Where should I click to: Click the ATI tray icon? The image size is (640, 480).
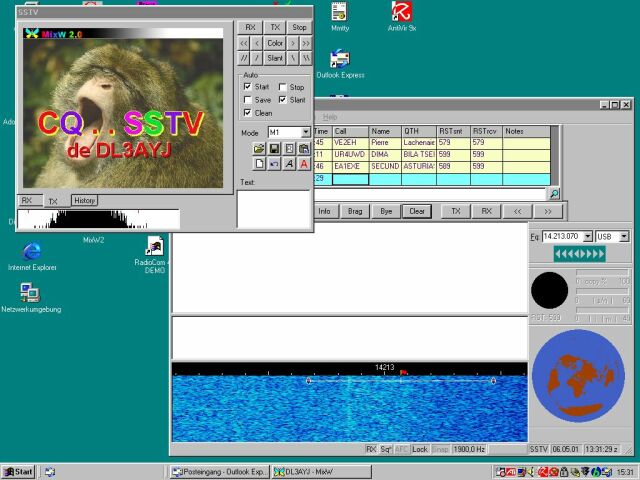coord(511,472)
